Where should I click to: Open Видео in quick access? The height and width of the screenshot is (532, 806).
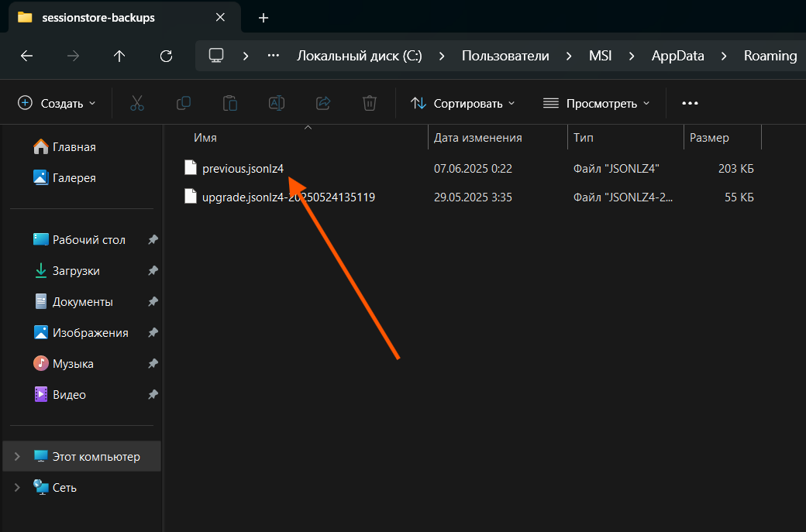coord(60,394)
